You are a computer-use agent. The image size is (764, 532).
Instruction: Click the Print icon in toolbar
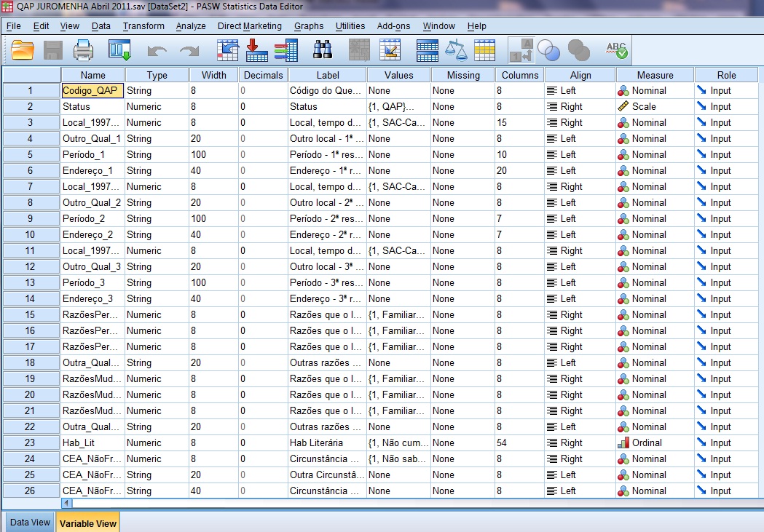83,50
